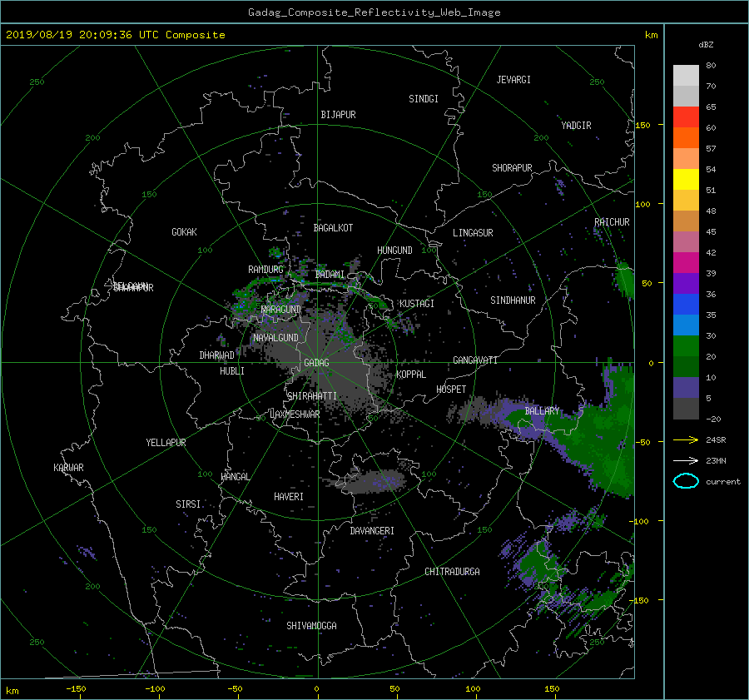
Task: Click the DHARWAD city label
Action: tap(217, 355)
